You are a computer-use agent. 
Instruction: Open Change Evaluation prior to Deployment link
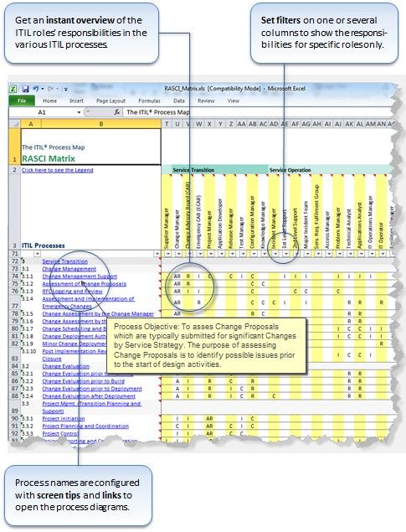point(92,389)
